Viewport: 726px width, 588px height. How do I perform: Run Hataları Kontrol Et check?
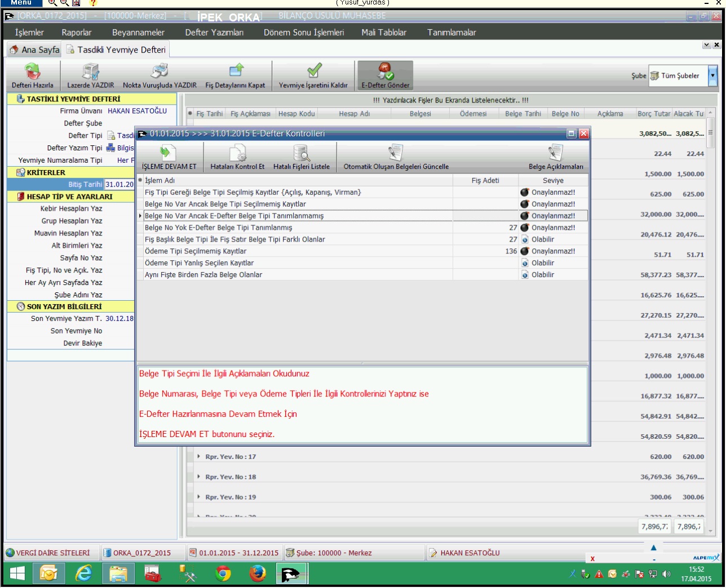click(237, 153)
